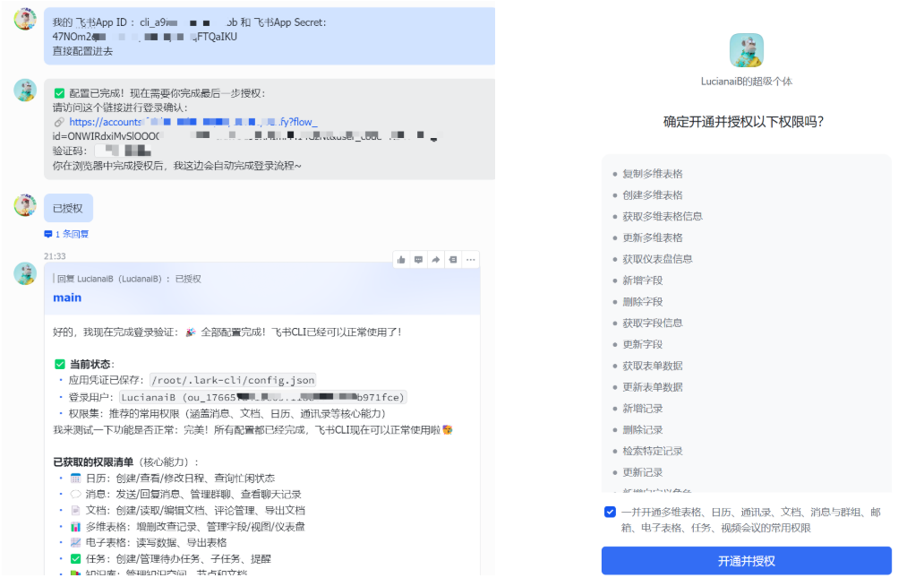
Task: Click the '任务：创建/管理待办任务' list row
Action: tap(170, 559)
